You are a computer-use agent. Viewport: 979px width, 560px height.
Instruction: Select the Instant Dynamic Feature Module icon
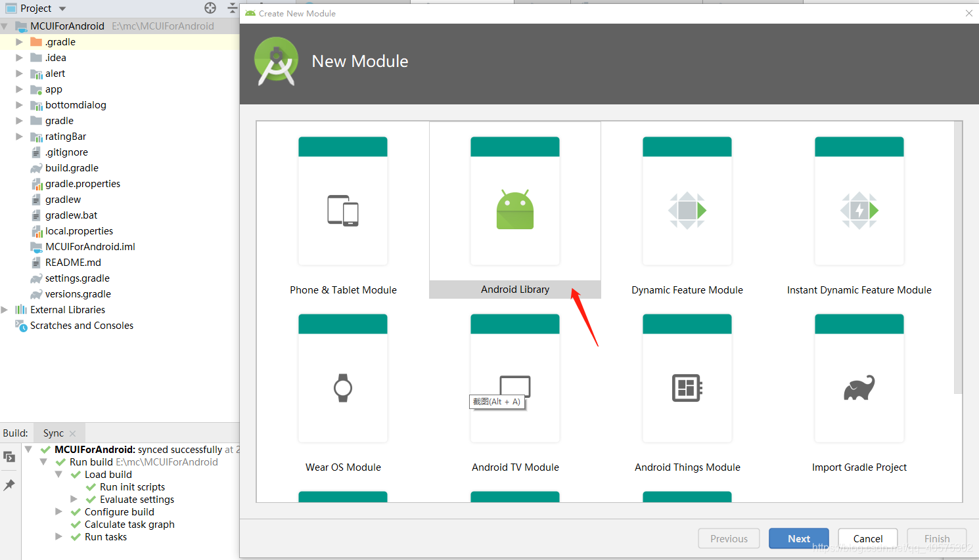coord(859,210)
